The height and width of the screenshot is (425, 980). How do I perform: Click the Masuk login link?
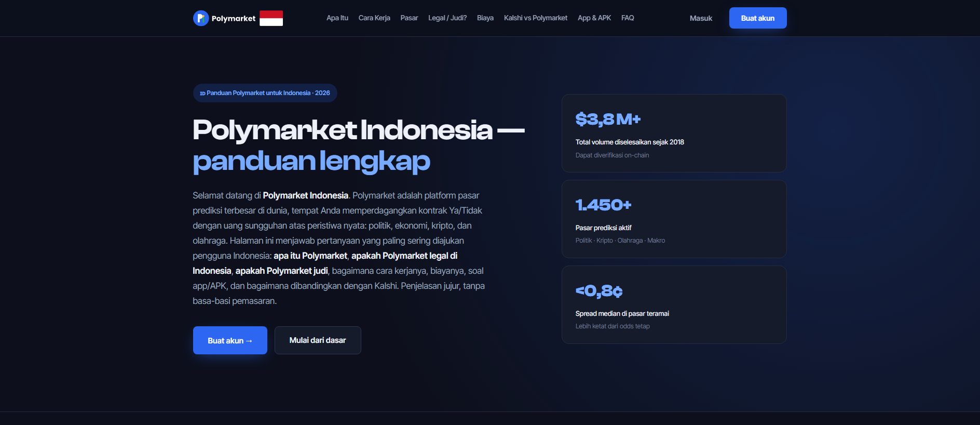(x=701, y=18)
